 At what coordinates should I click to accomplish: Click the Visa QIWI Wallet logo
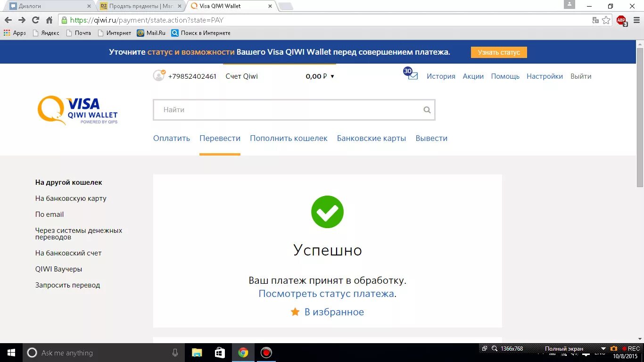coord(77,110)
